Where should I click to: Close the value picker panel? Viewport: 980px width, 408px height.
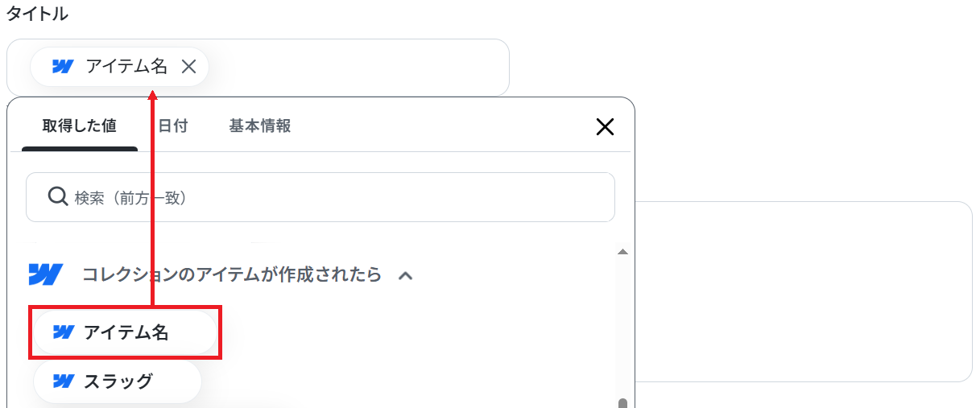pos(605,126)
